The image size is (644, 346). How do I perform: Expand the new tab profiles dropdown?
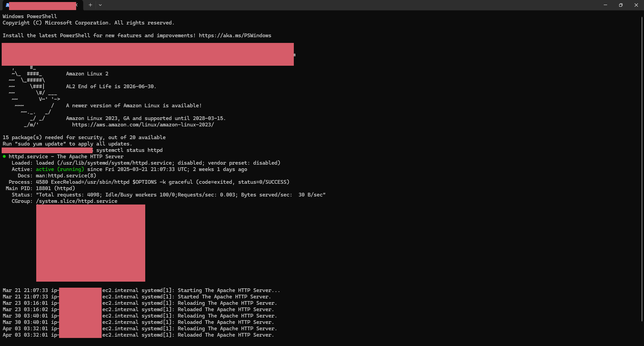100,5
